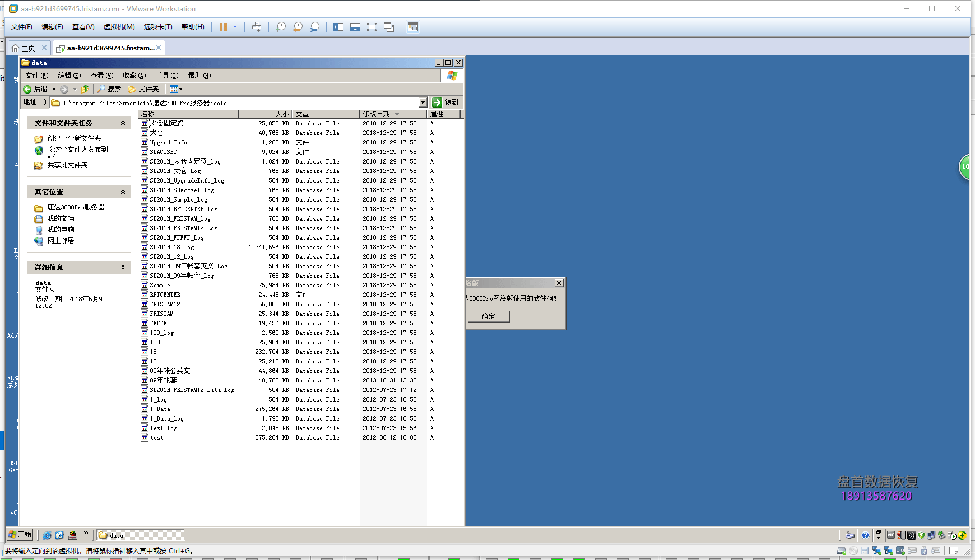Click the Windows flag logo in Explorer
Image resolution: width=975 pixels, height=560 pixels.
pyautogui.click(x=452, y=76)
